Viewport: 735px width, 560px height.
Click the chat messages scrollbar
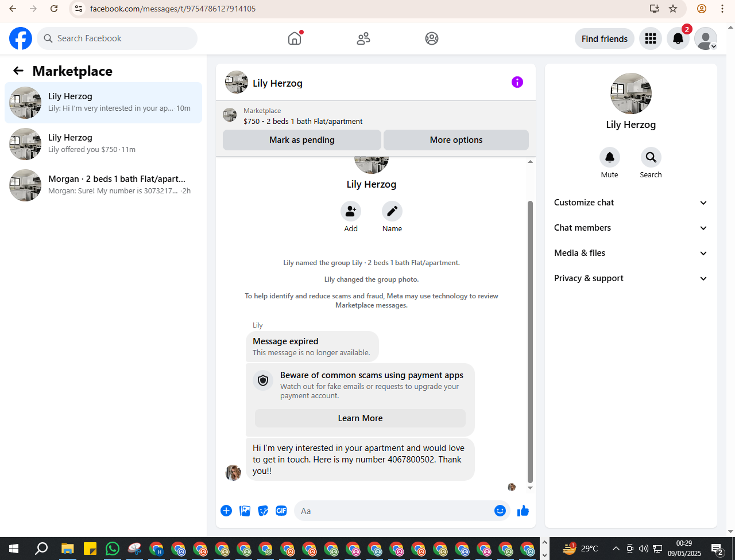coord(530,341)
